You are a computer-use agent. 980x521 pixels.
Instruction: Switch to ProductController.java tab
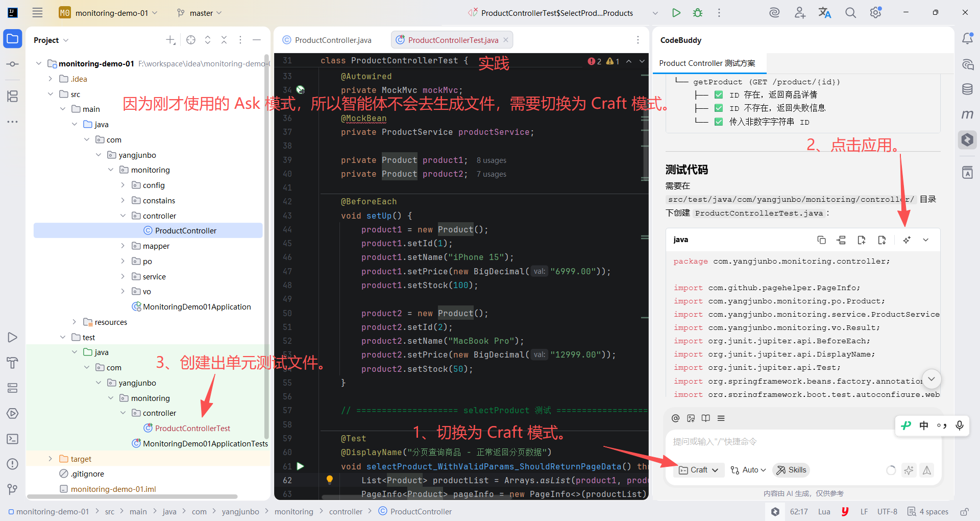328,40
